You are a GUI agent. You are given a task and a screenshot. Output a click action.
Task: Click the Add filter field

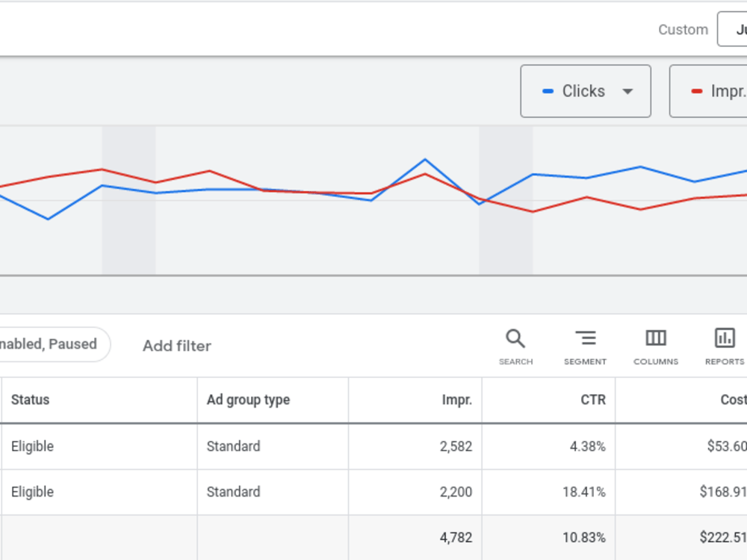coord(177,346)
